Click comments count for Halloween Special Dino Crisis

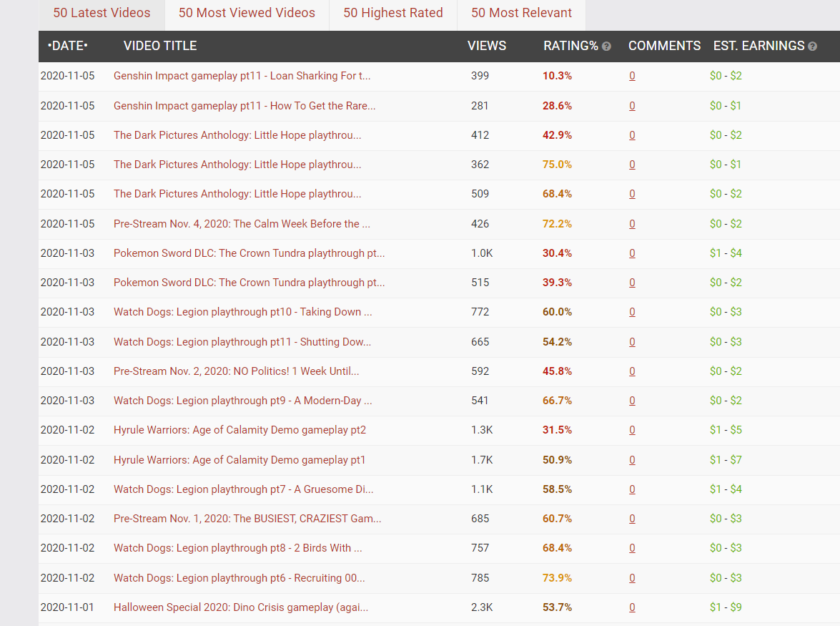(x=632, y=608)
